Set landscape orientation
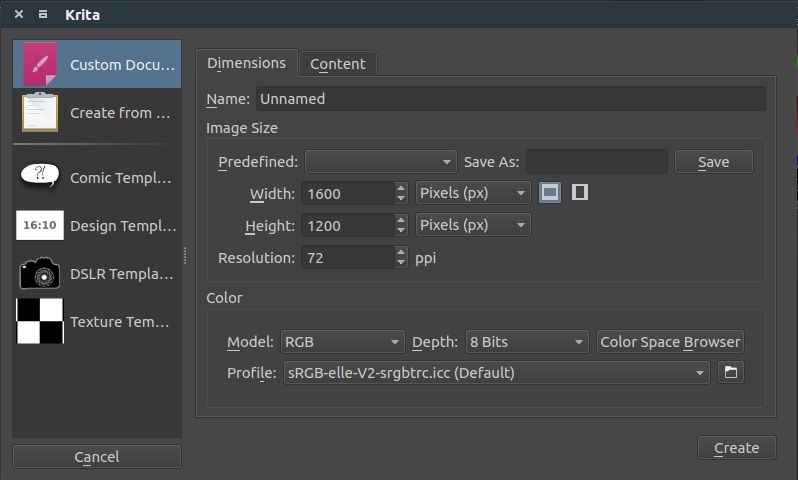 (x=550, y=192)
